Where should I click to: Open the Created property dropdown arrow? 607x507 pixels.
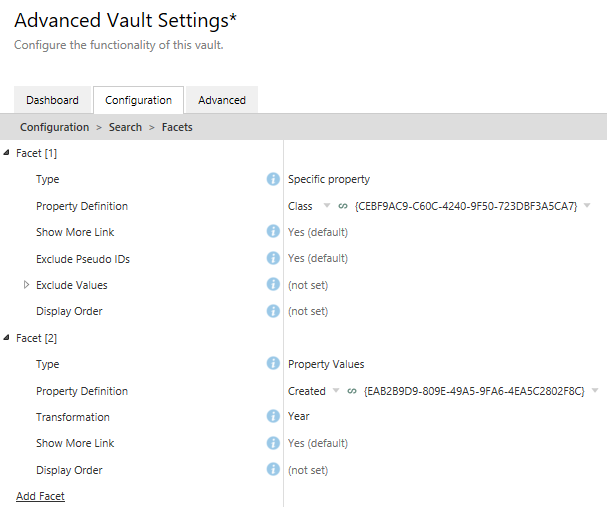pos(336,392)
